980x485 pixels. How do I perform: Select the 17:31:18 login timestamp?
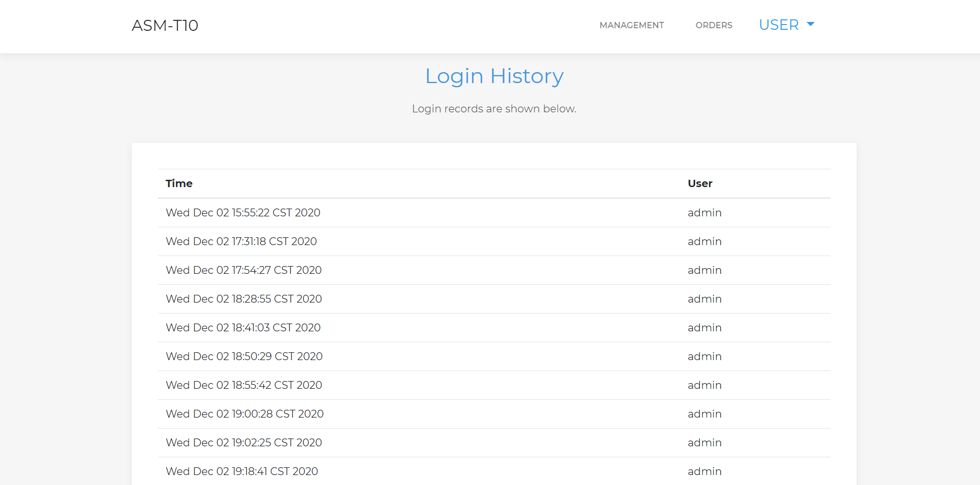point(241,241)
